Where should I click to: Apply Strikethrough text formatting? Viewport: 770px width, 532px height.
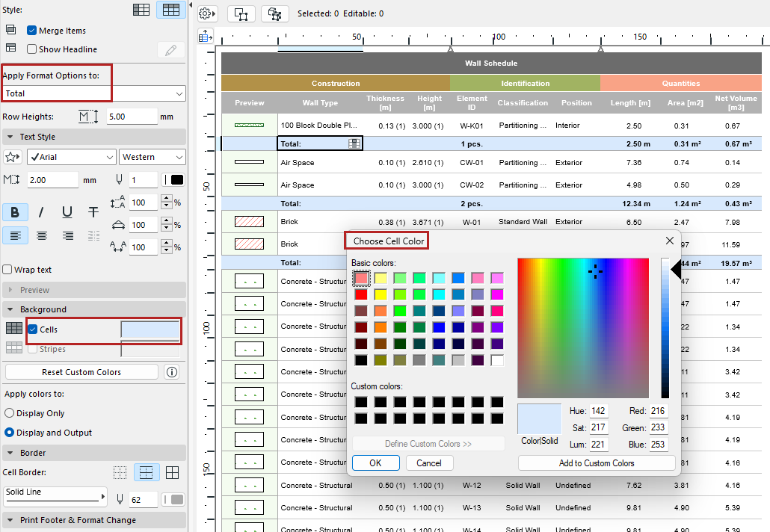pos(93,212)
